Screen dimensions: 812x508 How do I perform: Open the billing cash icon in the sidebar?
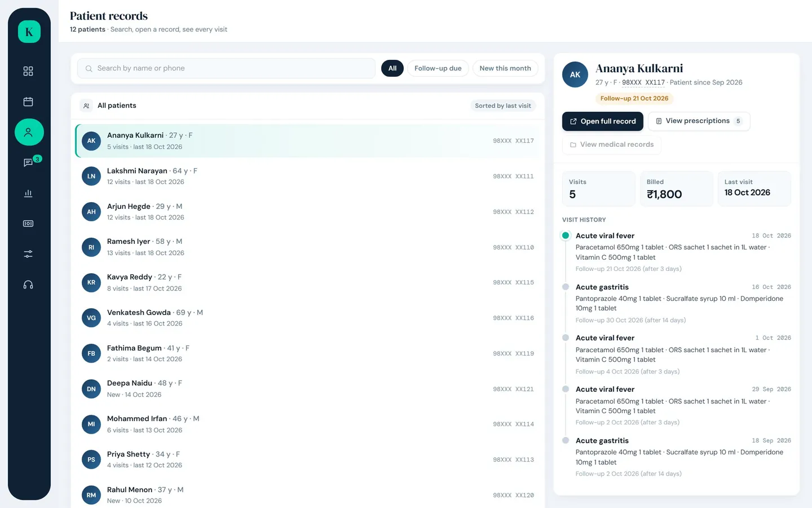pos(28,224)
